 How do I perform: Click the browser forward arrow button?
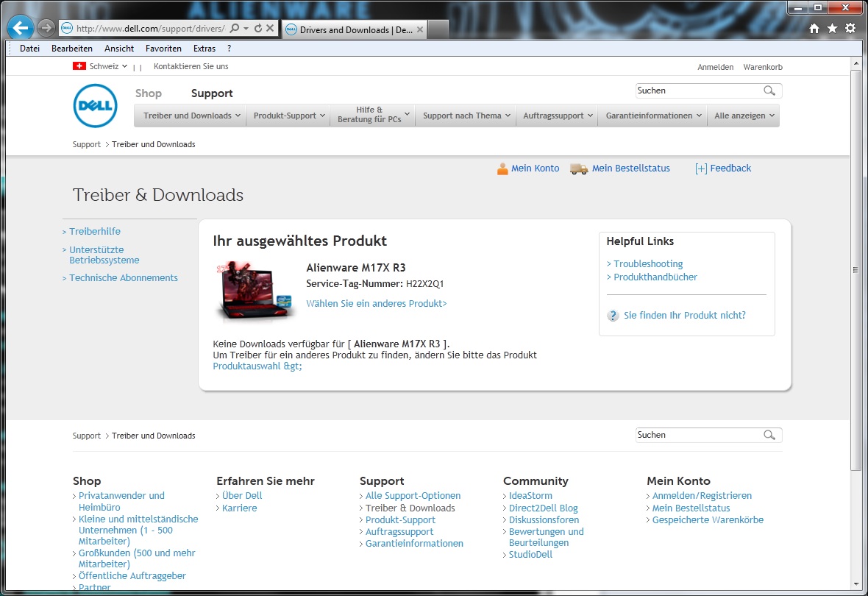tap(46, 29)
